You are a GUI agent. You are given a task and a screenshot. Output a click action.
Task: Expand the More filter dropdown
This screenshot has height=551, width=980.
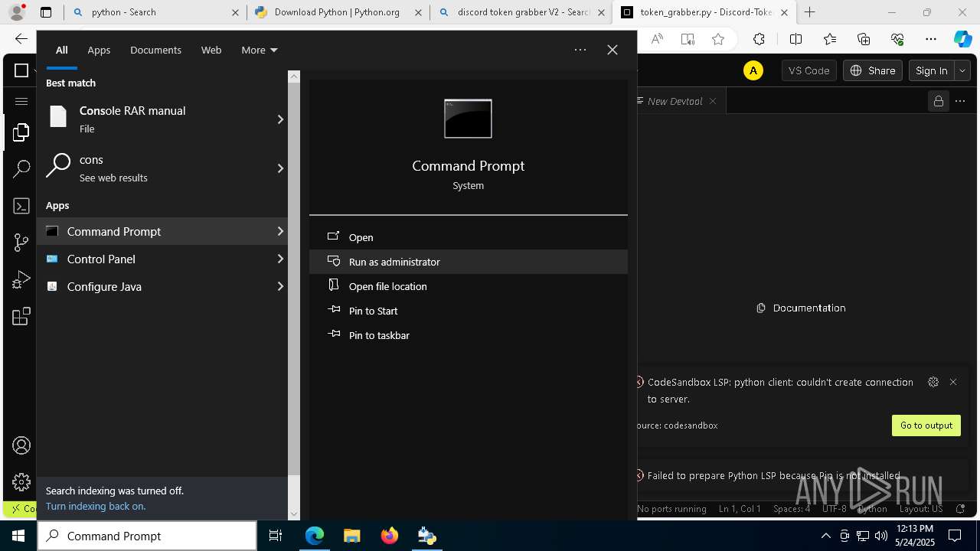[x=259, y=50]
